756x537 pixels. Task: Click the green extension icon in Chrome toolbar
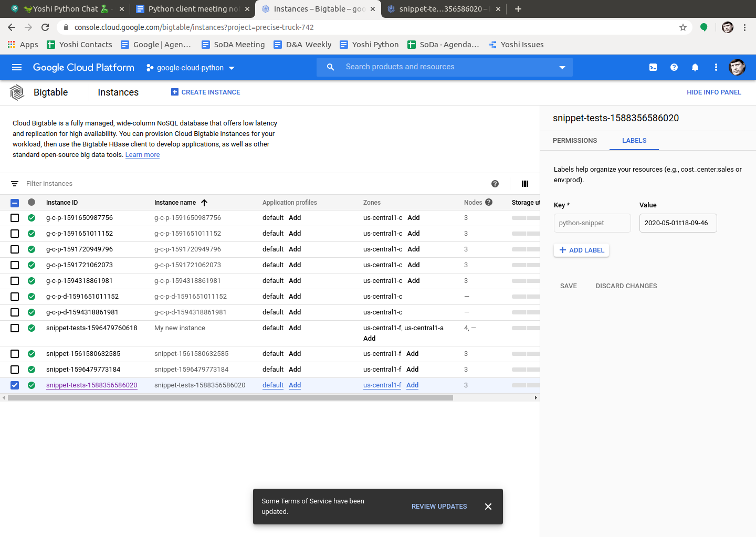click(704, 27)
